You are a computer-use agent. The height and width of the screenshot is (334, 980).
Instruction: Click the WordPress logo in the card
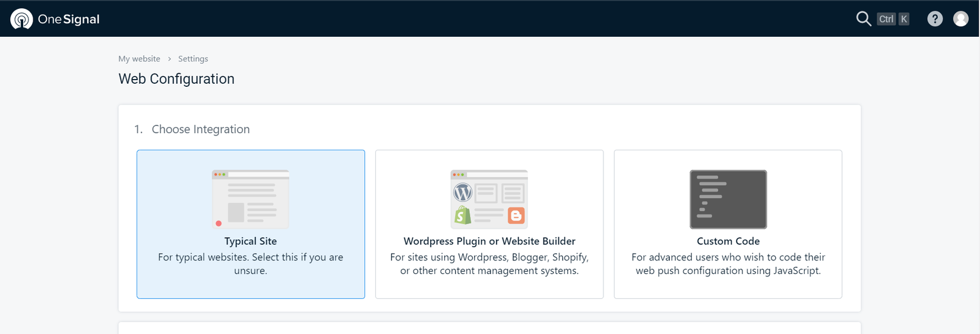click(463, 193)
